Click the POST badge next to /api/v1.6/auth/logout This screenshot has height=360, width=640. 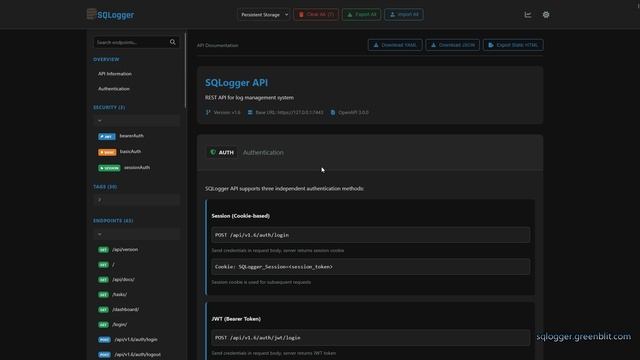pos(104,355)
